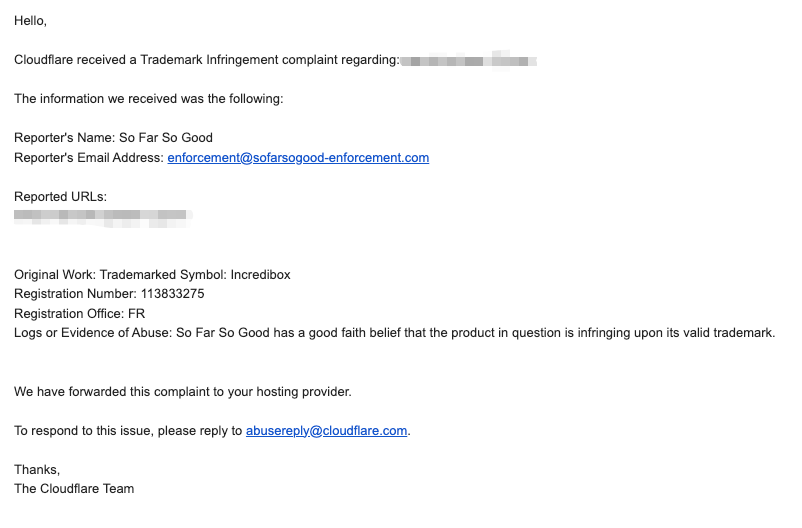The width and height of the screenshot is (802, 528).
Task: Click the "forwarded this complaint" sentence
Action: click(183, 392)
